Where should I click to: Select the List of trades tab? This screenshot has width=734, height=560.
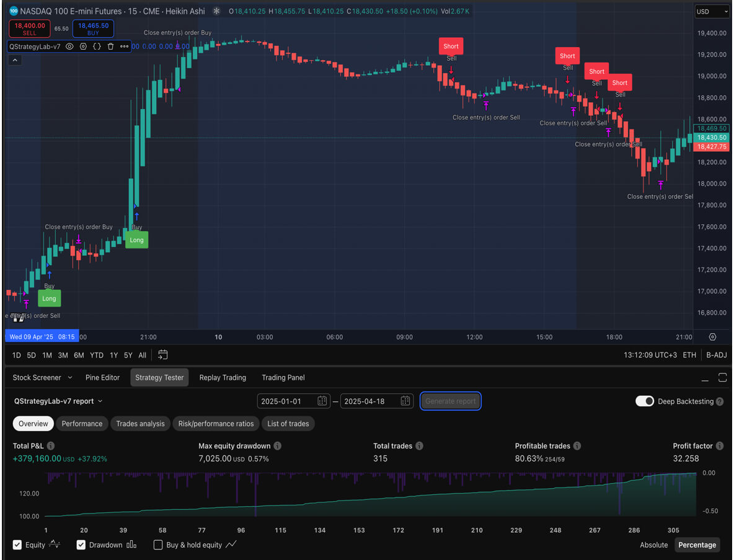click(288, 423)
